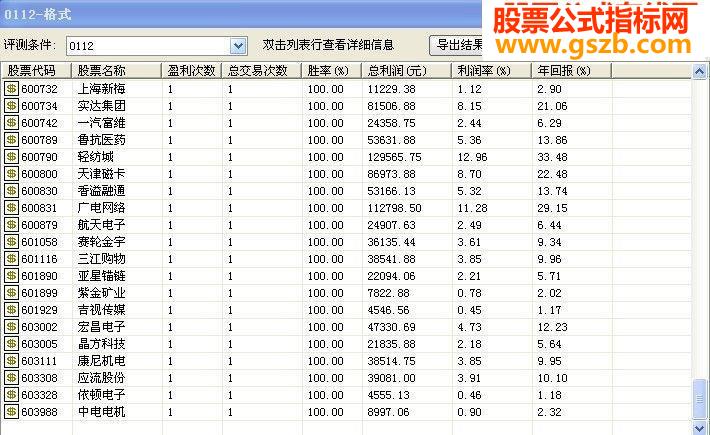Select stock name 广电网络
This screenshot has height=435, width=710.
click(101, 208)
